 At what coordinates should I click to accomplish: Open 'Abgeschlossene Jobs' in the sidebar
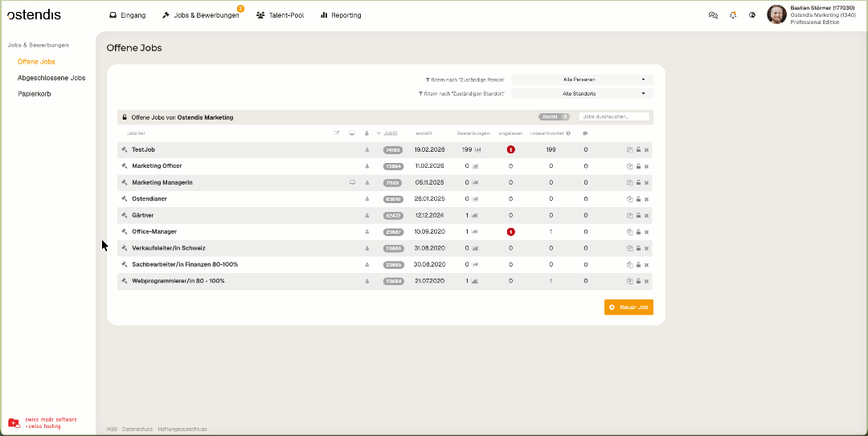[x=51, y=78]
